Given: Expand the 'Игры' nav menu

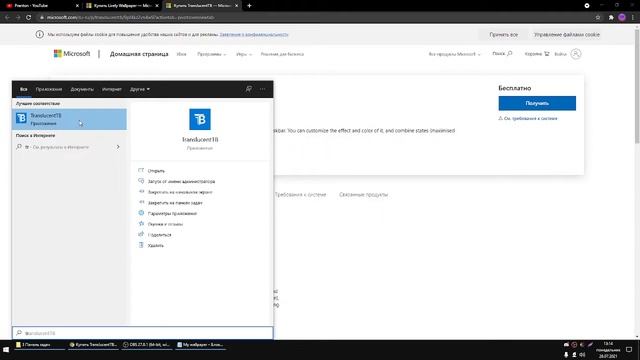Looking at the screenshot, I should (244, 54).
